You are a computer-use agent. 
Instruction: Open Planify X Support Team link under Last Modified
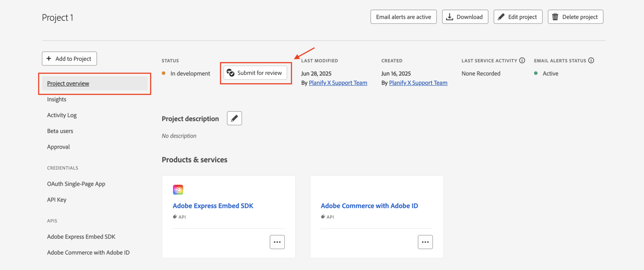click(338, 83)
